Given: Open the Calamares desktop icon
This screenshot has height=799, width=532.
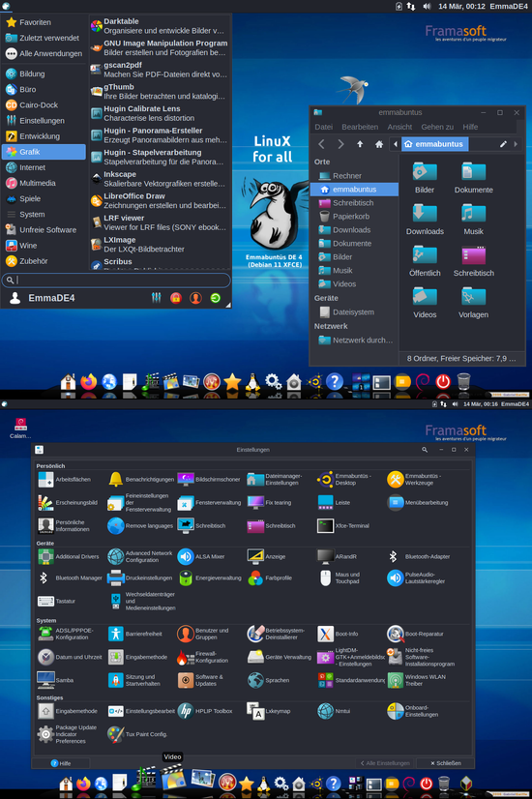Looking at the screenshot, I should click(x=20, y=428).
